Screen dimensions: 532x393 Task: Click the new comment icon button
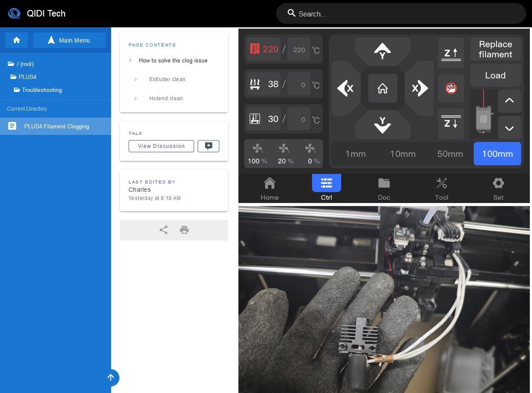pos(208,146)
